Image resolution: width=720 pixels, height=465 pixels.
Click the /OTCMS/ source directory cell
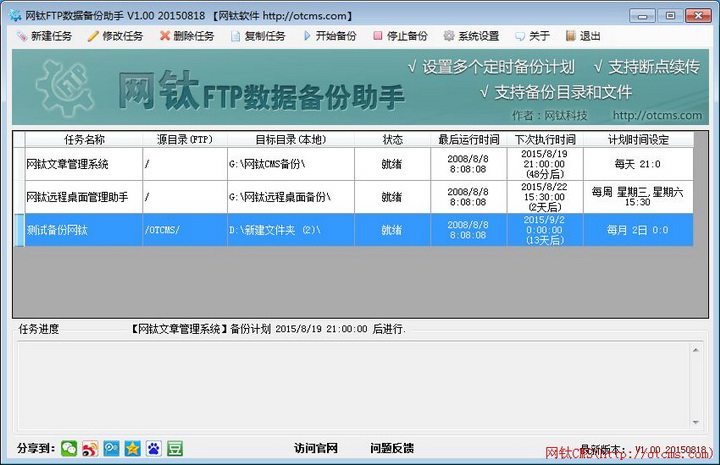185,230
